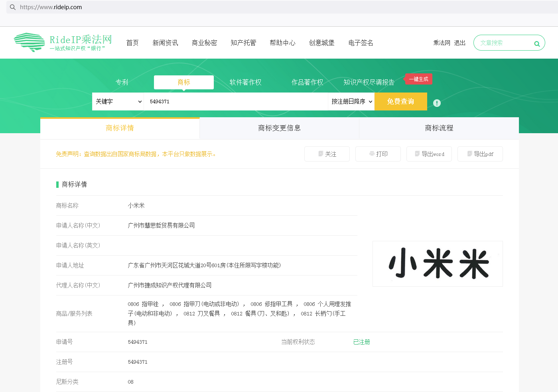The width and height of the screenshot is (558, 392).
Task: Switch to the 专利 search tab
Action: (122, 82)
